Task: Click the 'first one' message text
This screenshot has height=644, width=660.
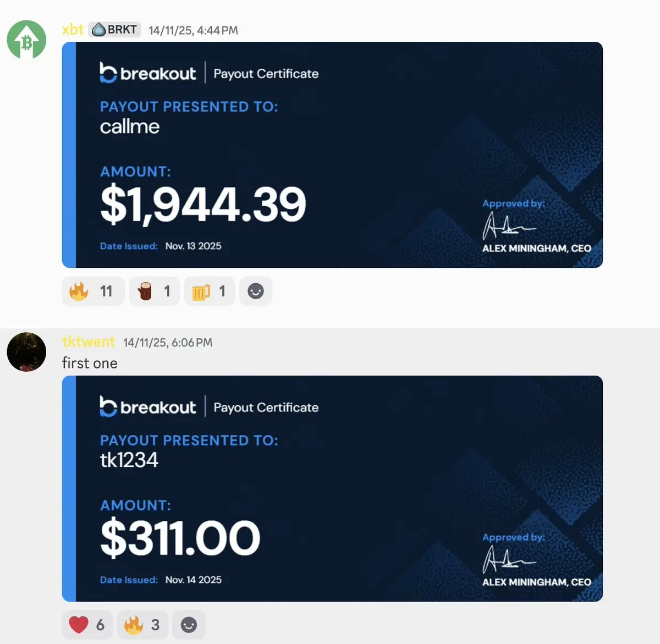Action: (90, 363)
